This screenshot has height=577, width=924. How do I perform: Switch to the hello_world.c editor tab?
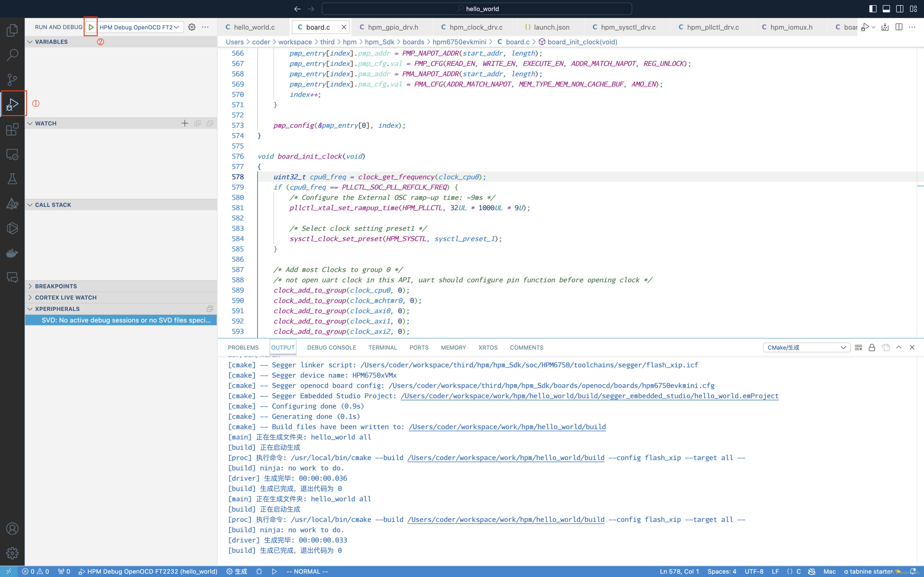pyautogui.click(x=254, y=27)
